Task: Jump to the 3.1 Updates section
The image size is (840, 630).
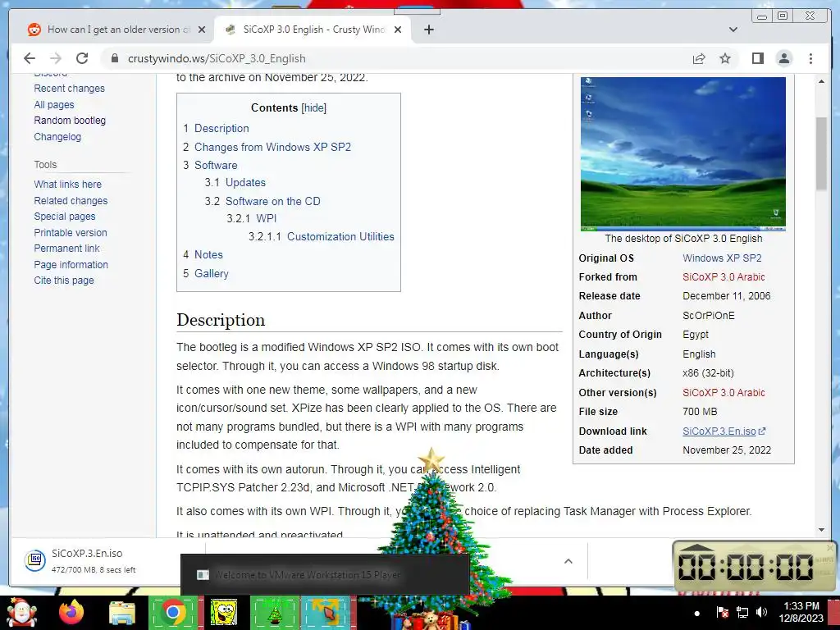Action: [x=245, y=182]
